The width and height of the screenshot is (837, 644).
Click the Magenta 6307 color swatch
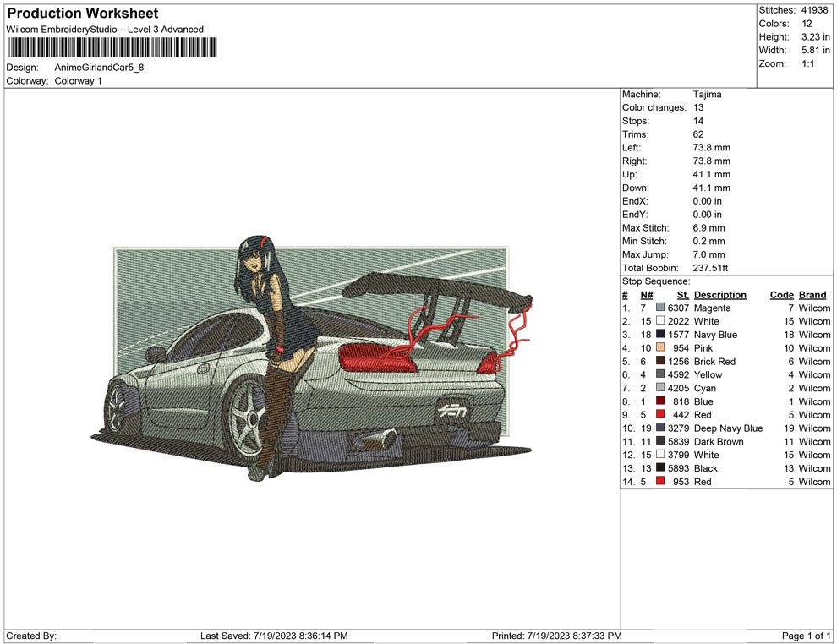(x=660, y=308)
